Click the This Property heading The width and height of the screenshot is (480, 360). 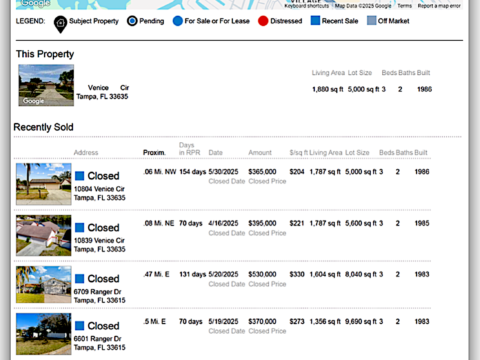point(45,54)
